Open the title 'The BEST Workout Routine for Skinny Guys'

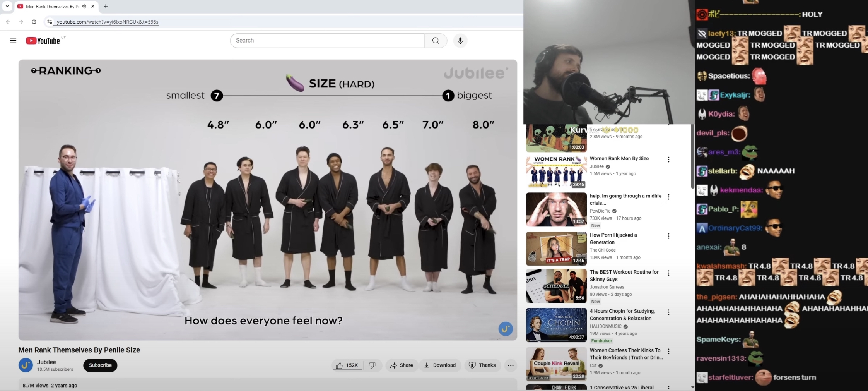click(x=624, y=276)
